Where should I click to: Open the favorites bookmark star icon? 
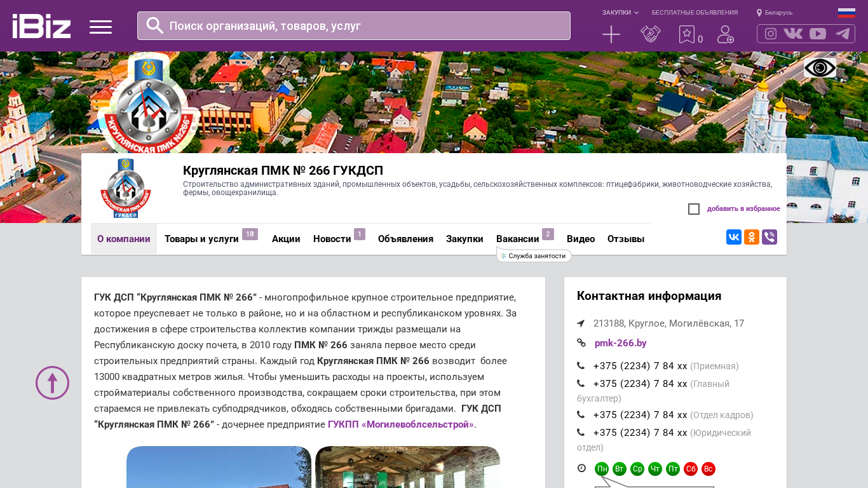tap(687, 34)
